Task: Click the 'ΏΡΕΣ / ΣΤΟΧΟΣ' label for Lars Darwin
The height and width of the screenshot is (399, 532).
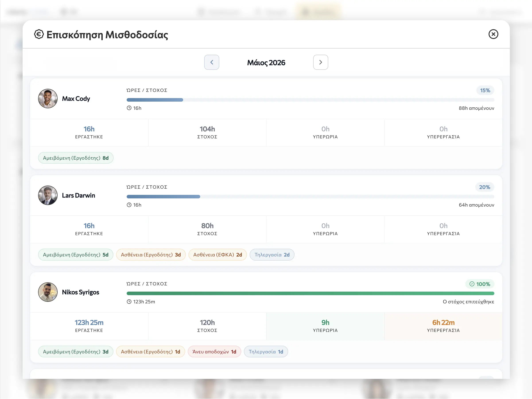Action: click(x=147, y=187)
